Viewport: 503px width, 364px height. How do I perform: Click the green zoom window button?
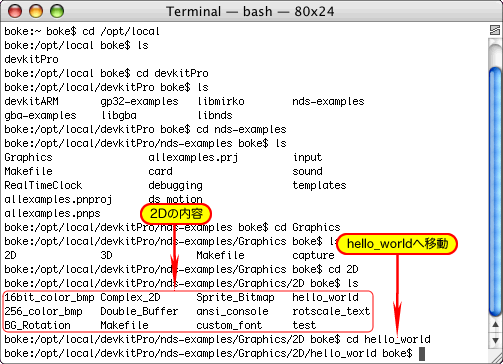point(57,11)
